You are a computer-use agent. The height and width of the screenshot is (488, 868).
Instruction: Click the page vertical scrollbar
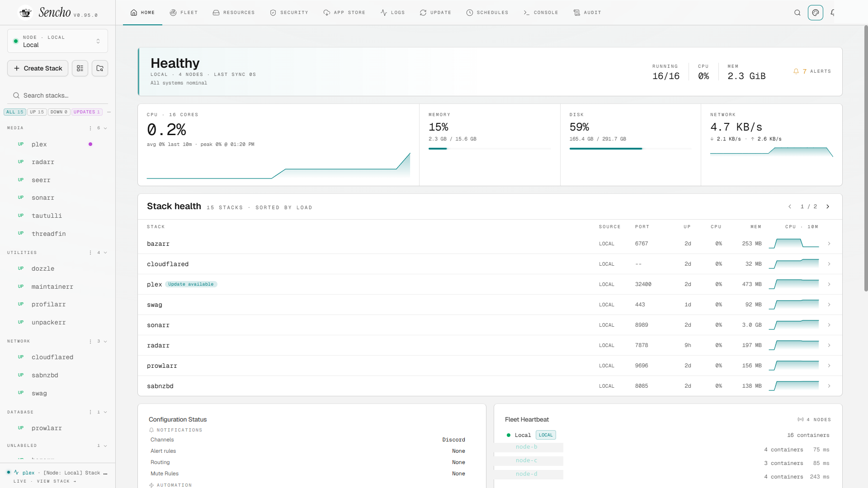coord(866,158)
